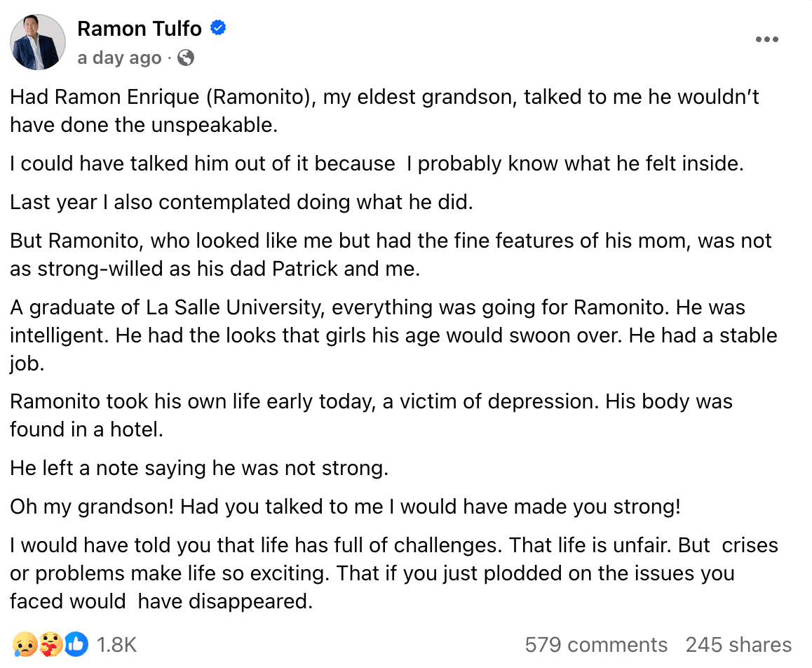Click the blue verified badge
The image size is (812, 668).
[x=218, y=29]
